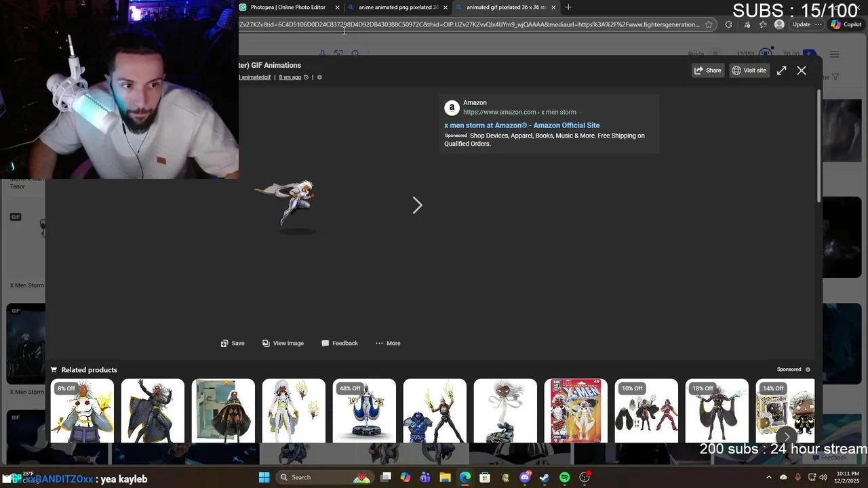
Task: Open Spotify from the taskbar
Action: 565,477
